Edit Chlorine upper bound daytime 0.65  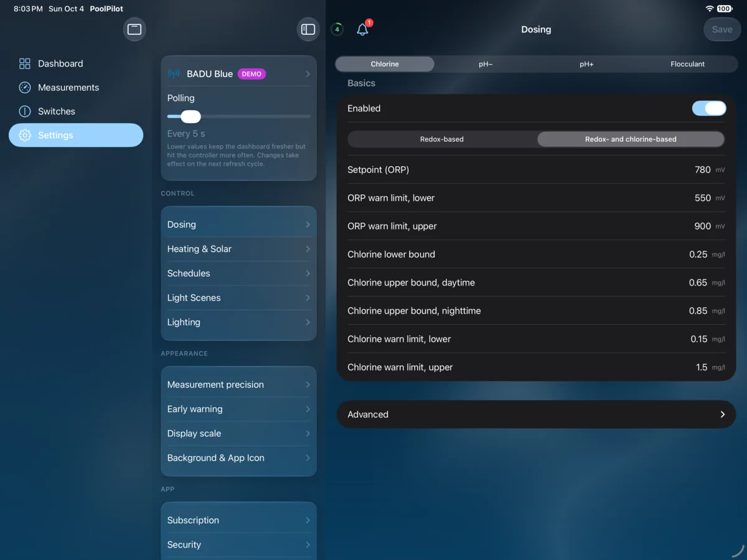698,282
